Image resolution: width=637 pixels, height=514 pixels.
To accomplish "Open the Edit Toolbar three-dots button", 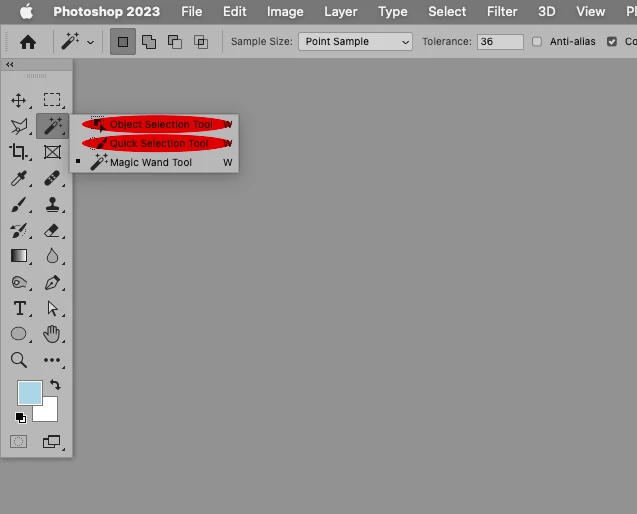I will pos(52,360).
